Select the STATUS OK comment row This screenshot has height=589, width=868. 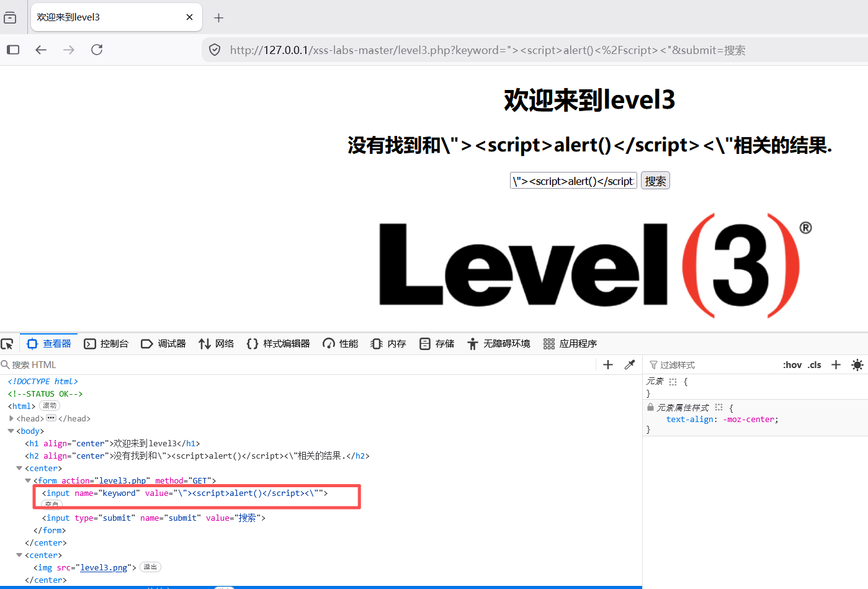(45, 394)
